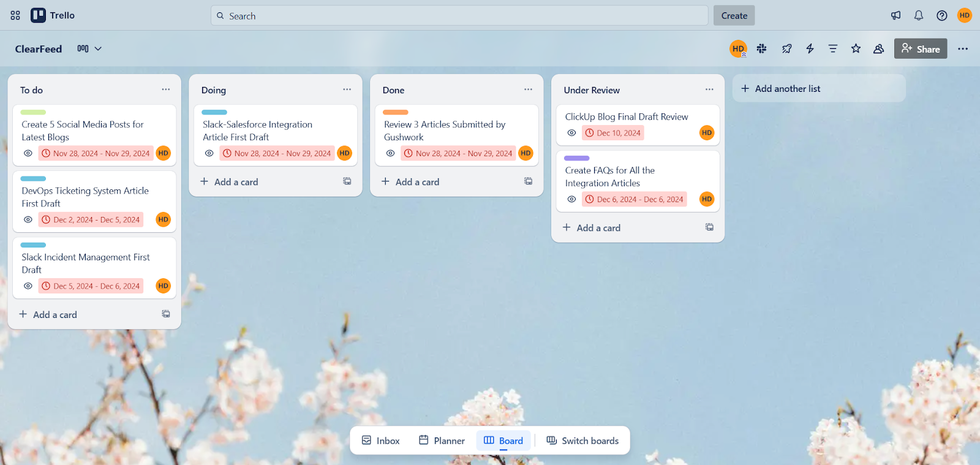Click the avatar on Create FAQs card
980x465 pixels.
[707, 198]
